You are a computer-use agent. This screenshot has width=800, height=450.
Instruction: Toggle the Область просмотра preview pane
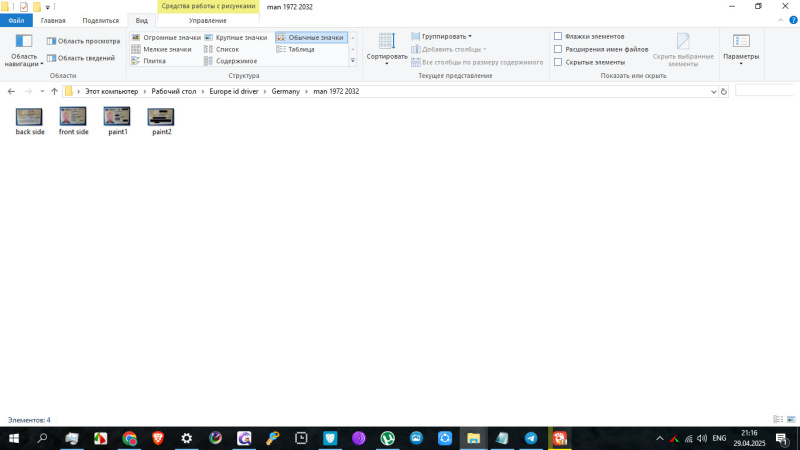coord(83,41)
